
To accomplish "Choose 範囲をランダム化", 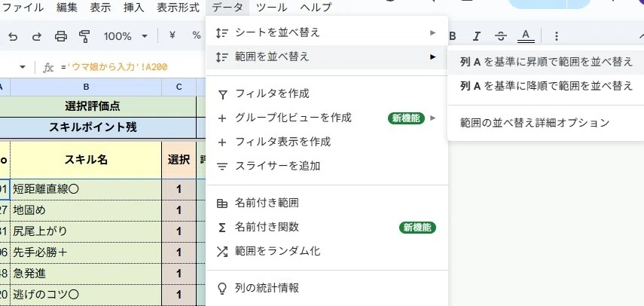I will pos(326,252).
